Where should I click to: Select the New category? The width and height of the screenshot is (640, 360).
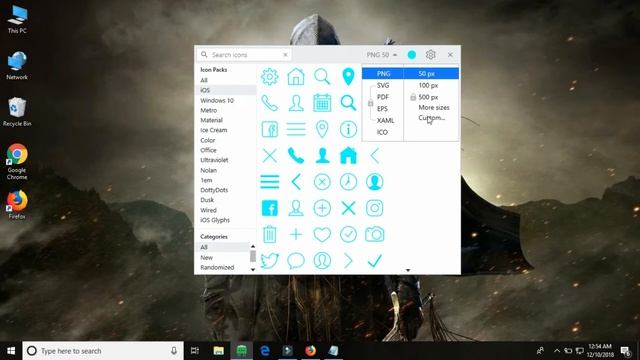click(x=207, y=258)
